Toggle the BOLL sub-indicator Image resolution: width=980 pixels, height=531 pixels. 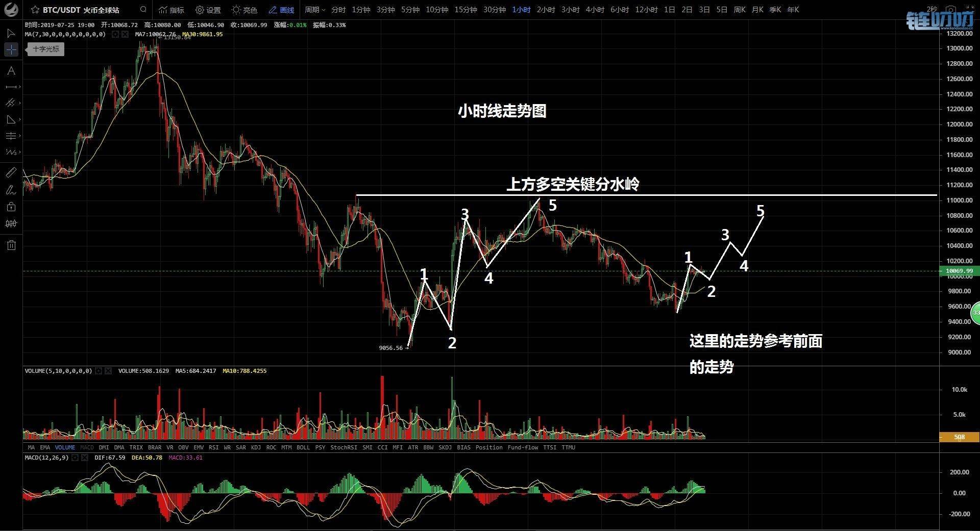pos(303,447)
